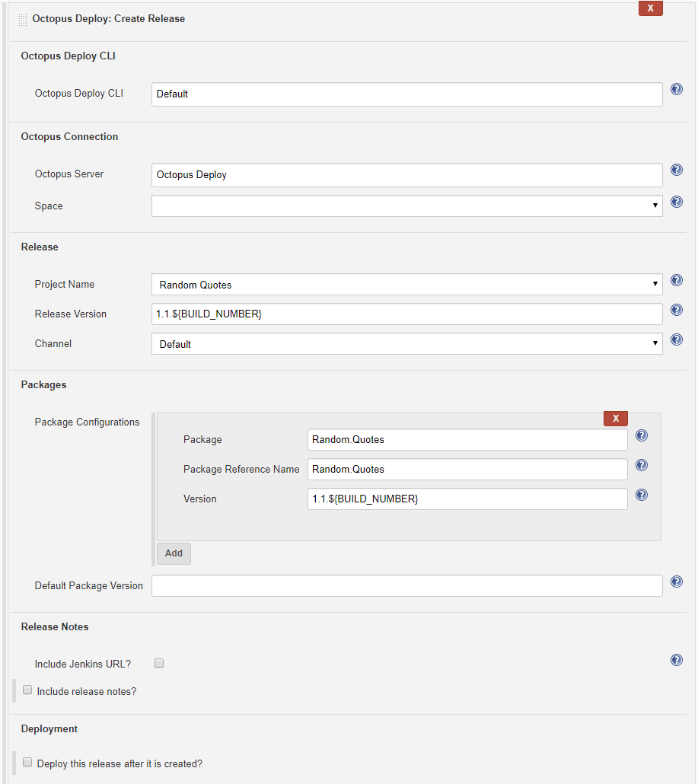The width and height of the screenshot is (698, 784).
Task: Click help icon next to Release Version
Action: 676,311
